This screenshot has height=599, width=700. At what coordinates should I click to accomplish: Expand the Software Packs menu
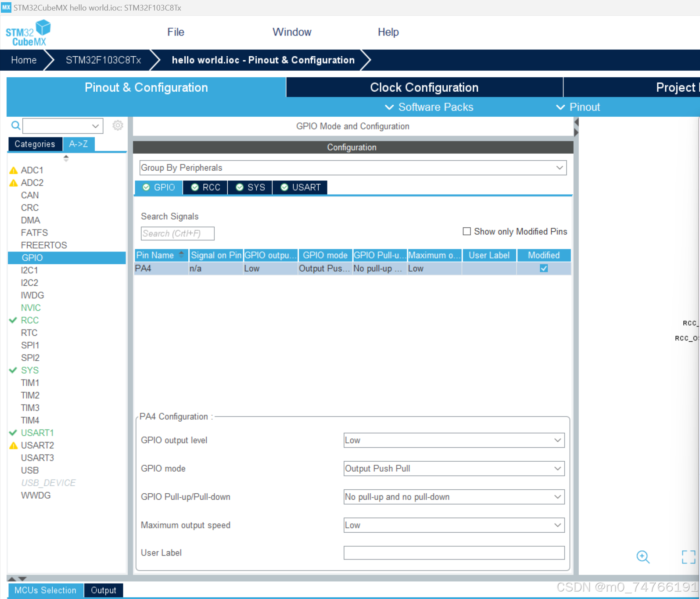point(429,107)
